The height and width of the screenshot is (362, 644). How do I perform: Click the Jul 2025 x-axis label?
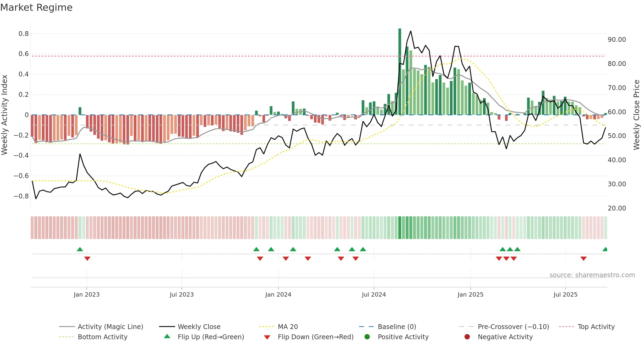point(565,294)
